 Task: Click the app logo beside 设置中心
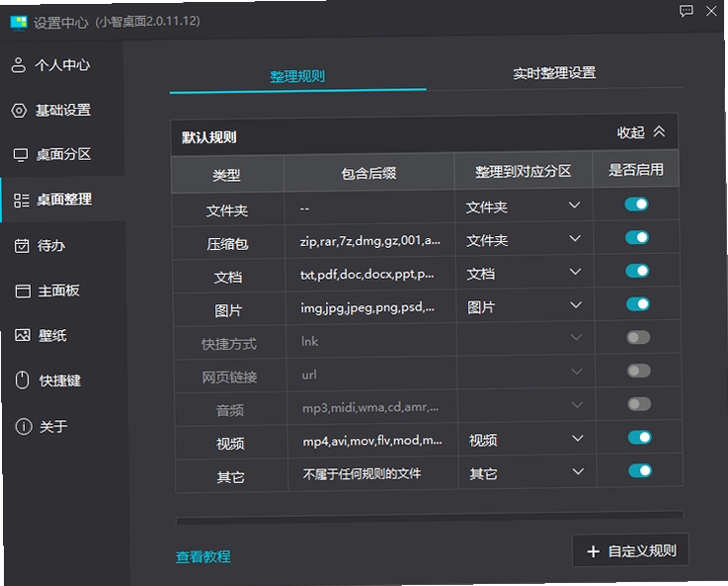[x=19, y=23]
